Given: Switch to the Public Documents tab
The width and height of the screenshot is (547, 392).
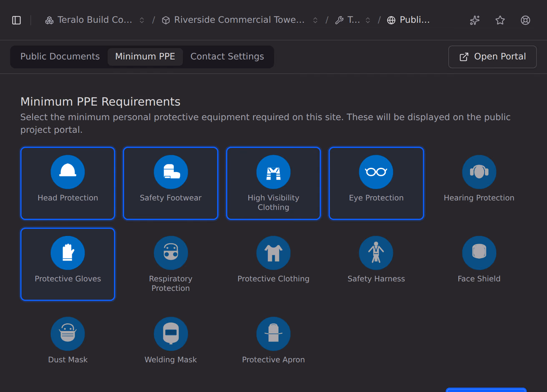Looking at the screenshot, I should tap(60, 57).
